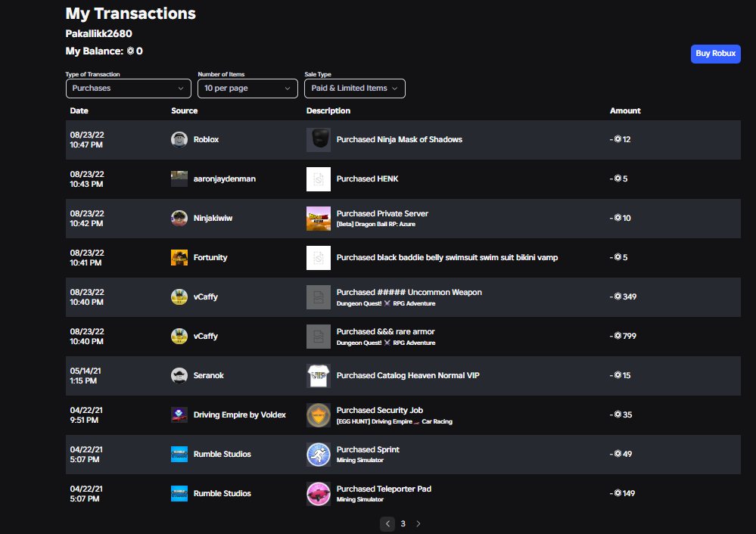
Task: Click Purchased ##### Uncommon Weapon text
Action: tap(409, 292)
